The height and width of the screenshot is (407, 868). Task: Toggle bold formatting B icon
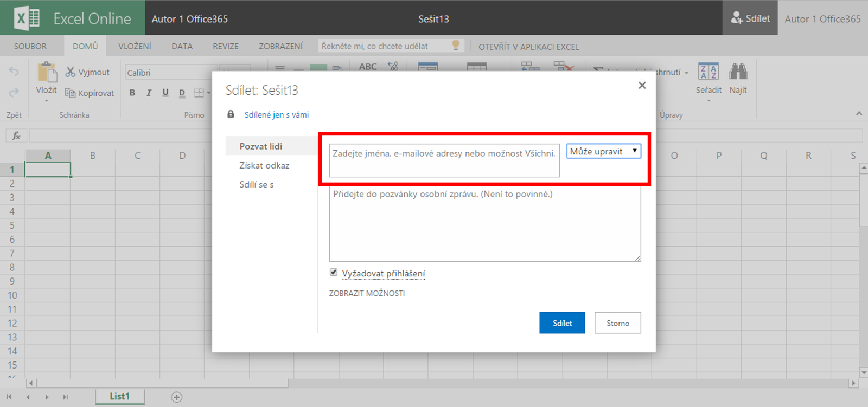(x=132, y=93)
